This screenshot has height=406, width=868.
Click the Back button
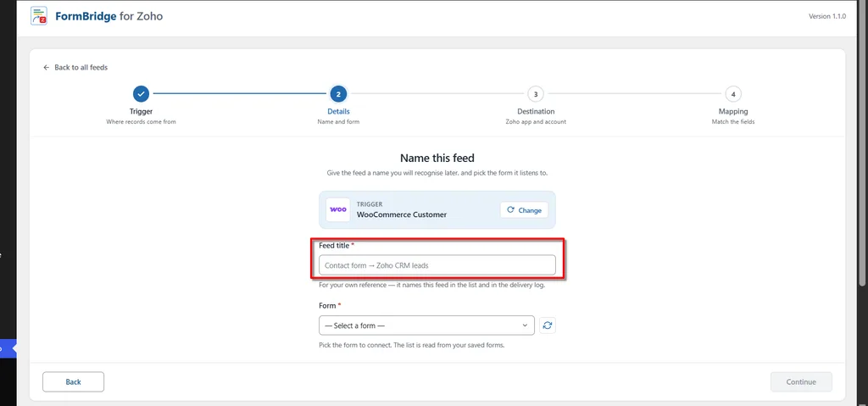click(x=73, y=381)
